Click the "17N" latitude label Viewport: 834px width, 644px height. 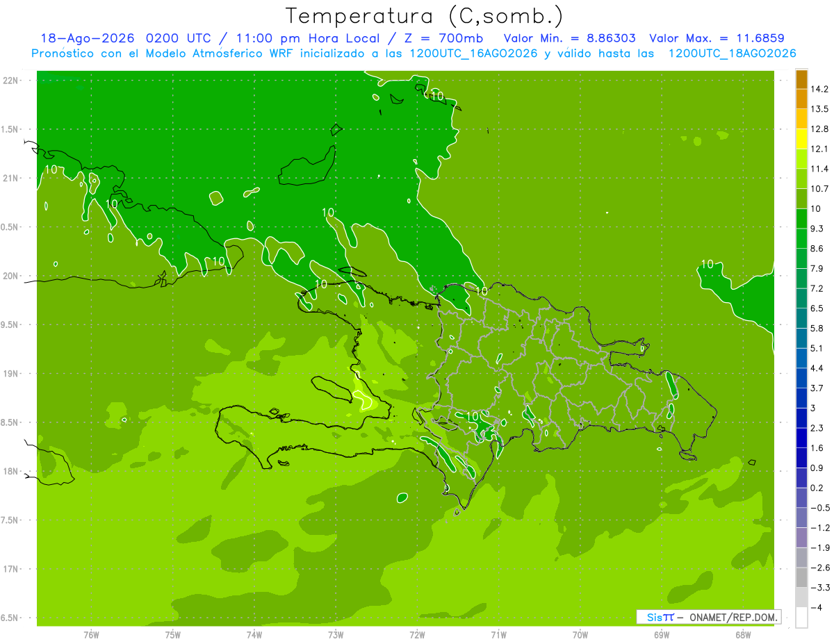pos(11,569)
